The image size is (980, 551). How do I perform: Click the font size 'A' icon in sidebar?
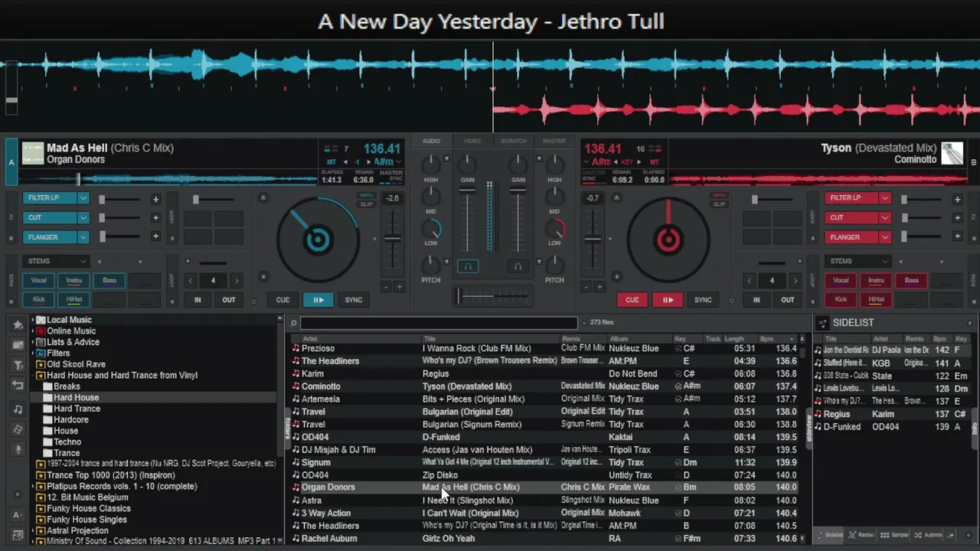click(18, 515)
